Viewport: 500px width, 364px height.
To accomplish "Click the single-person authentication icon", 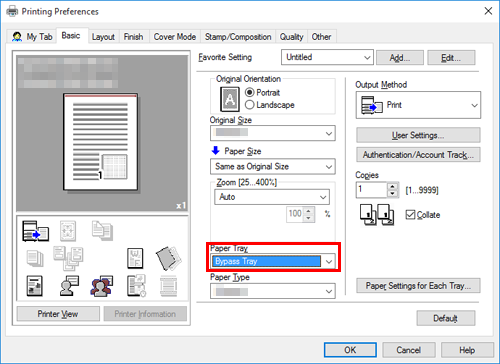I will (69, 286).
